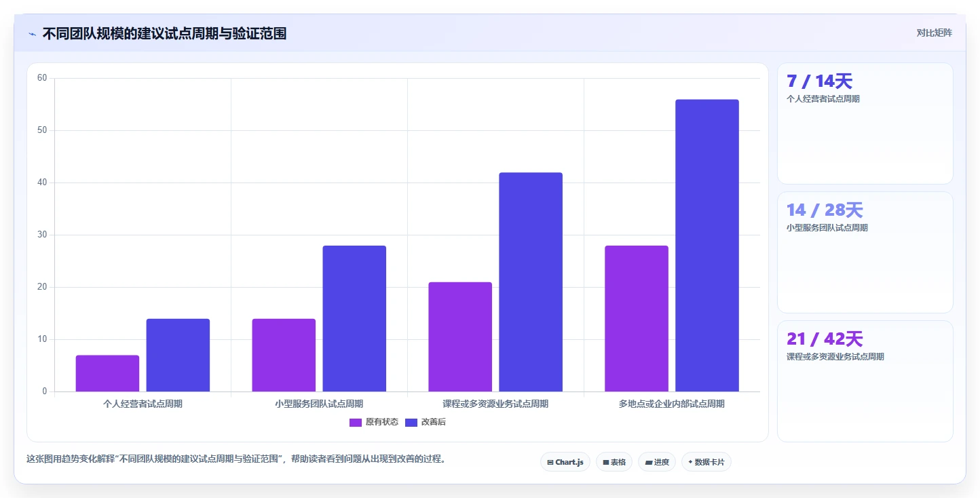The height and width of the screenshot is (498, 980).
Task: Click the Chart.js tag pill
Action: [x=566, y=462]
